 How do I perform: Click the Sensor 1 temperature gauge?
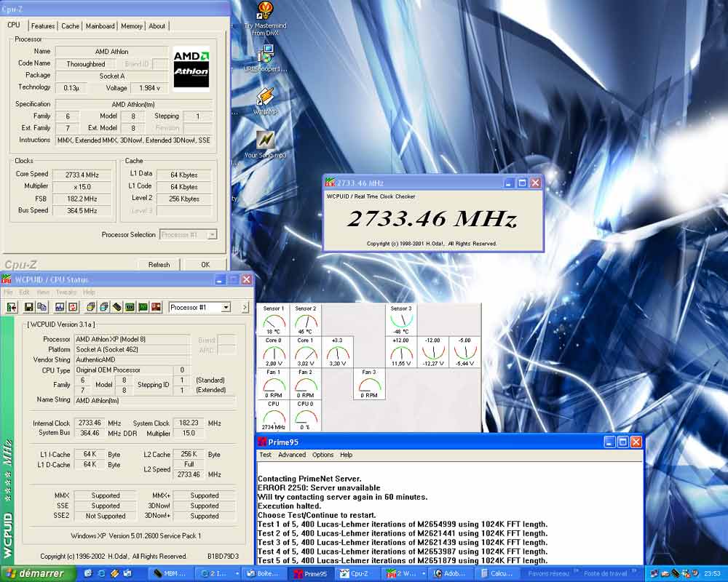274,320
